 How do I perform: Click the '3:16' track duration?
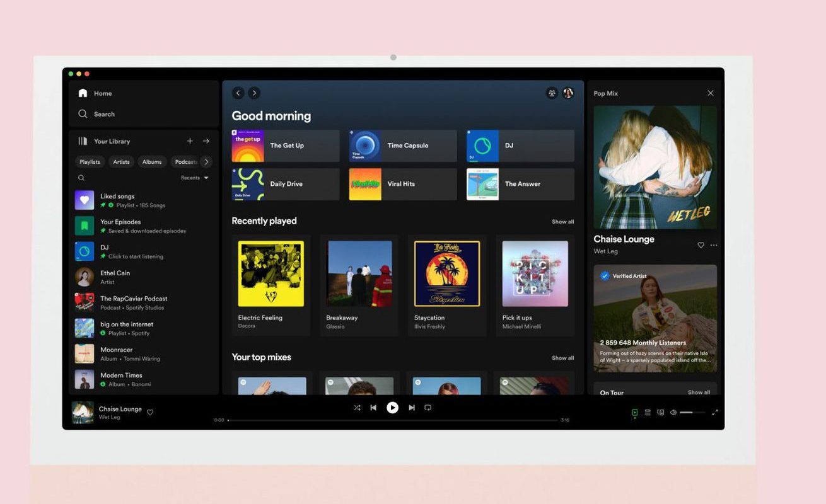[x=565, y=420]
